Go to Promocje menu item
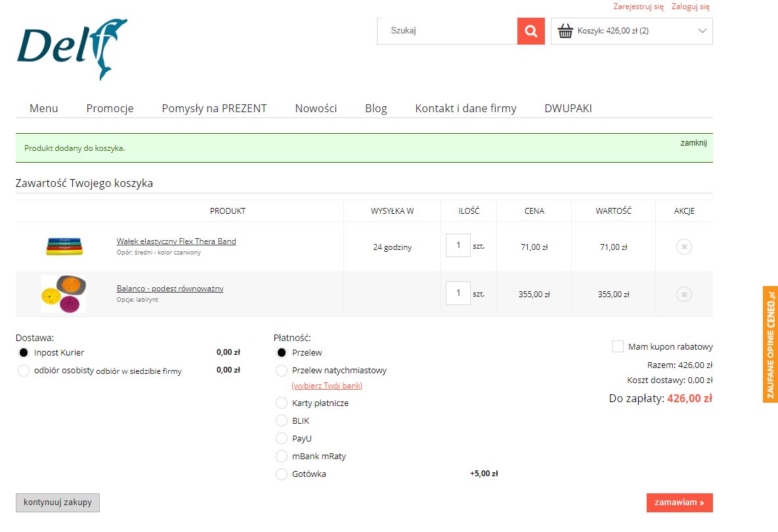The width and height of the screenshot is (778, 532). coord(110,108)
